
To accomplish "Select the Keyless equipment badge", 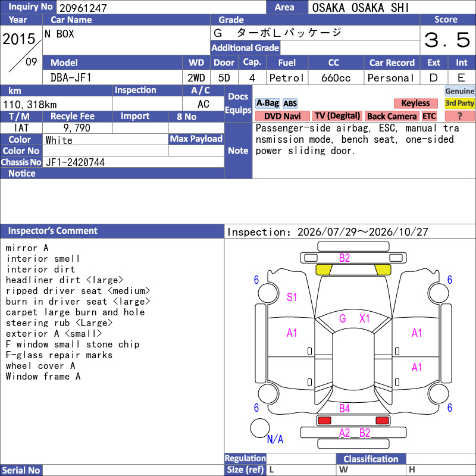I will coord(415,103).
